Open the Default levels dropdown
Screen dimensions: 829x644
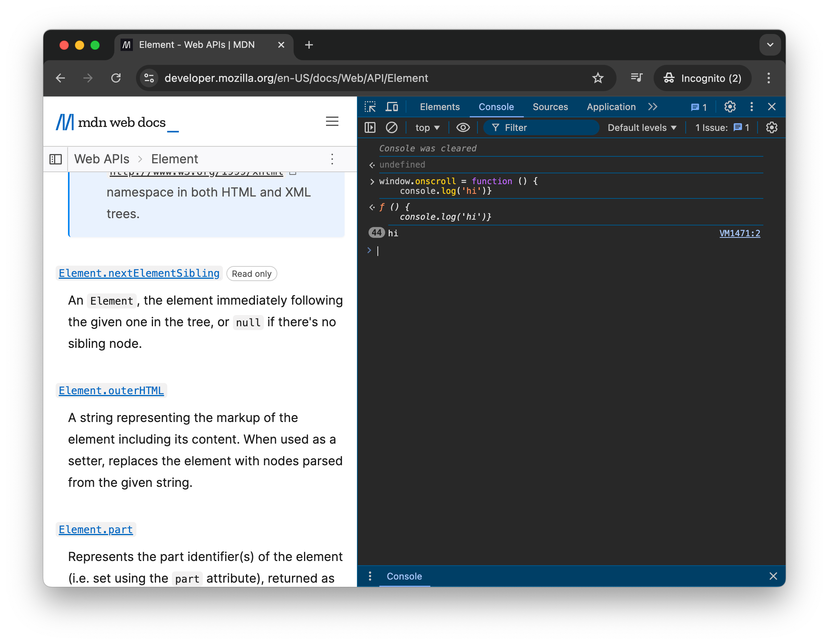click(x=642, y=128)
